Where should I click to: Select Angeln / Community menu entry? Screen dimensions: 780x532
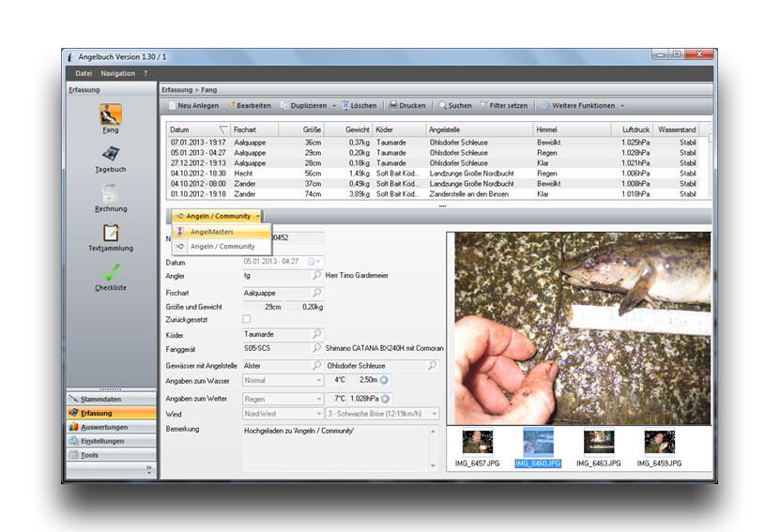click(x=222, y=246)
